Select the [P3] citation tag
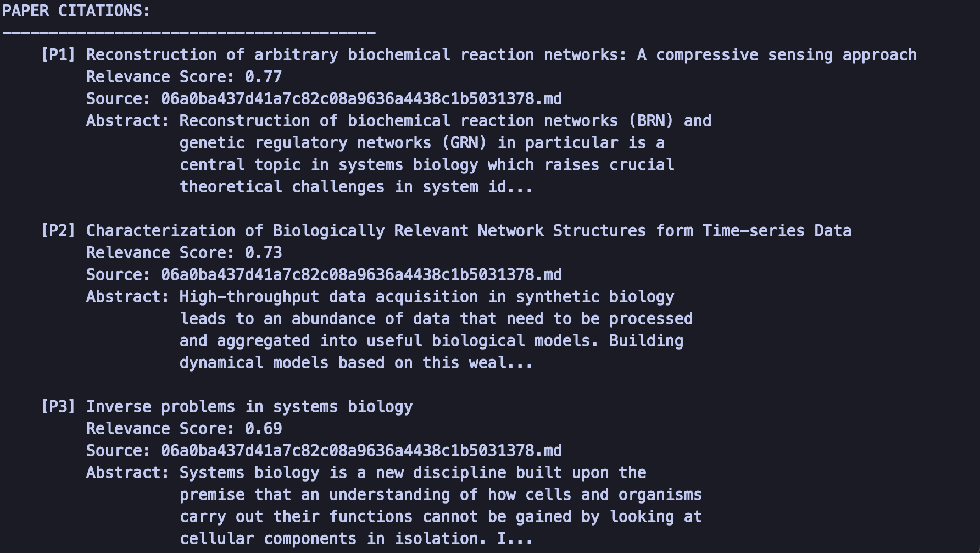The width and height of the screenshot is (980, 553). [58, 407]
